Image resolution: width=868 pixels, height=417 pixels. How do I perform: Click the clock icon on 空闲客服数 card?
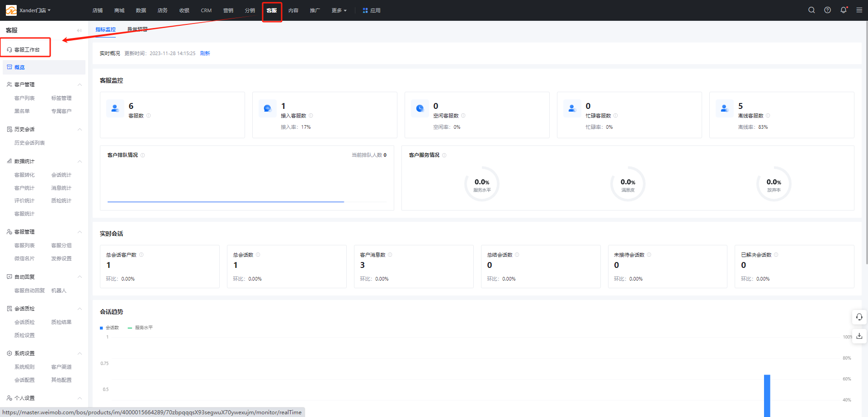coord(420,108)
